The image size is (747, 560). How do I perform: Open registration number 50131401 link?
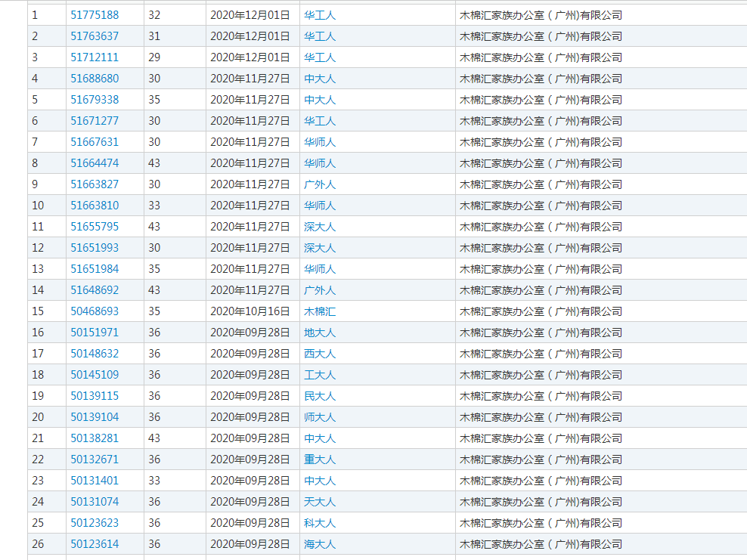coord(95,481)
